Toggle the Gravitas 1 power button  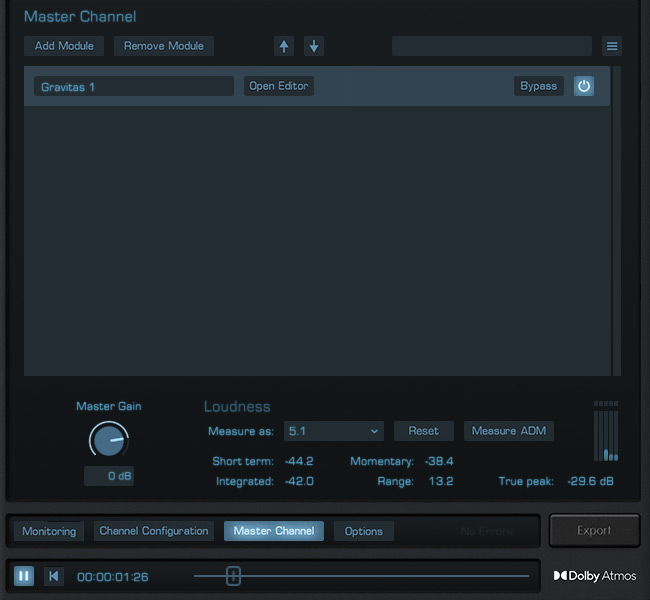[x=584, y=86]
